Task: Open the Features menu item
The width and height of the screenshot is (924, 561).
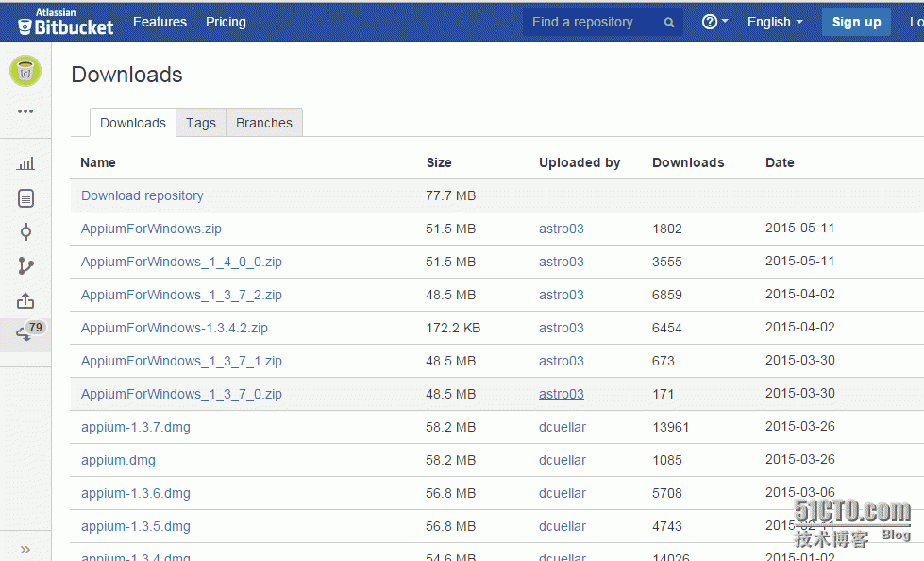Action: 160,22
